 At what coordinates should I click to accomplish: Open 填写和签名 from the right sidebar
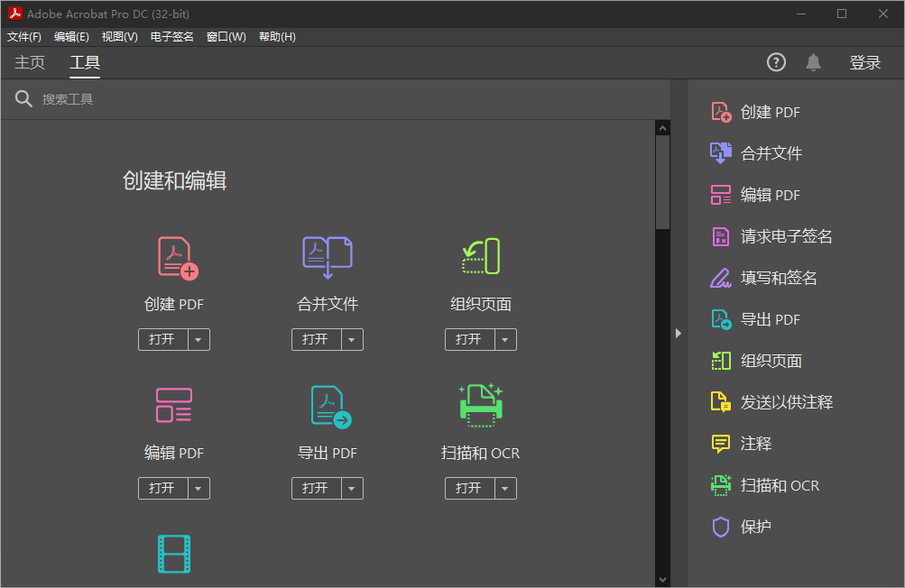point(778,278)
